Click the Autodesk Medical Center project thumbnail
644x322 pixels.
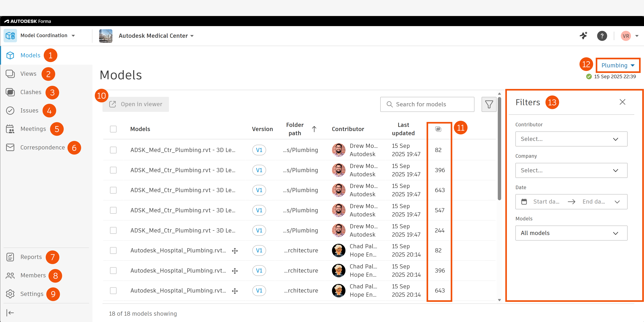pos(105,36)
